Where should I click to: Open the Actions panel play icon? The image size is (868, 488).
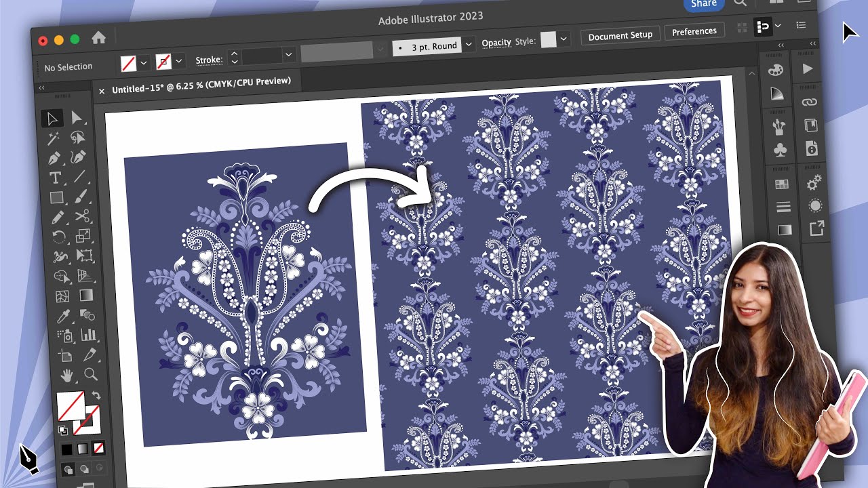(x=807, y=68)
